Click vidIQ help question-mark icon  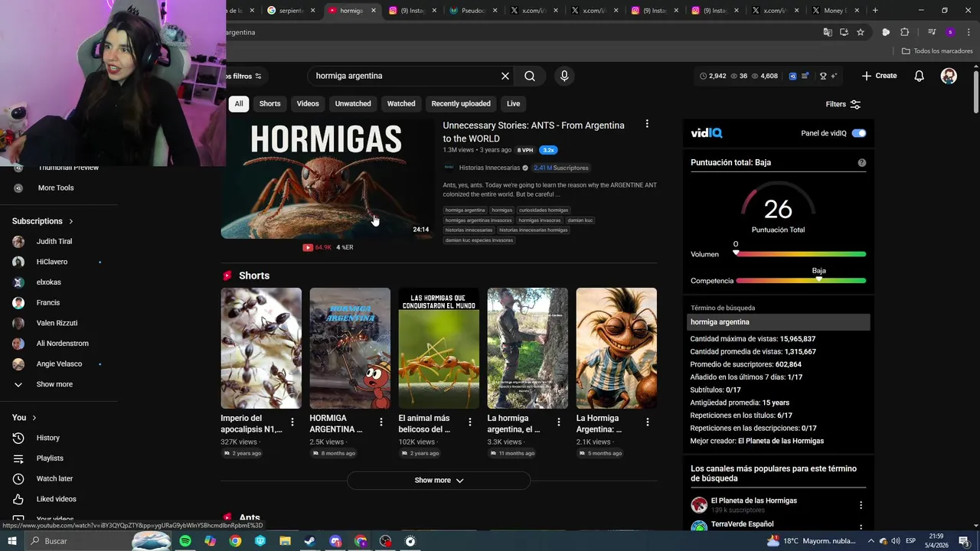coord(862,162)
